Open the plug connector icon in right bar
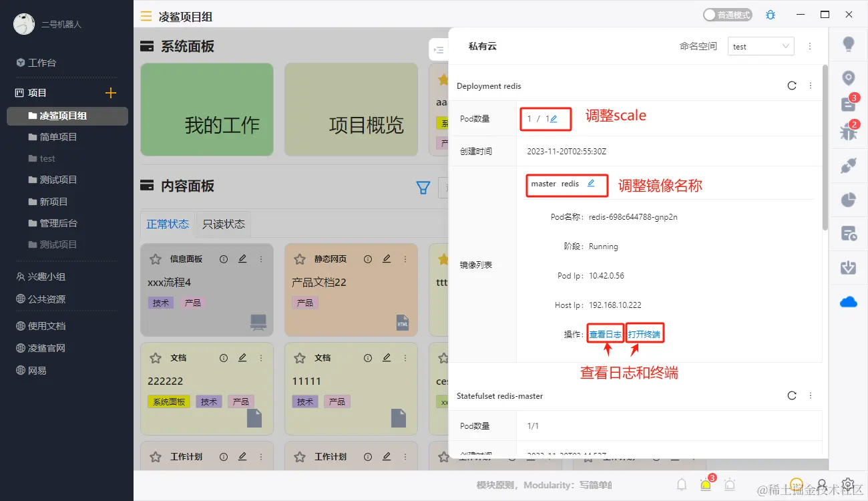This screenshot has width=868, height=501. [849, 167]
